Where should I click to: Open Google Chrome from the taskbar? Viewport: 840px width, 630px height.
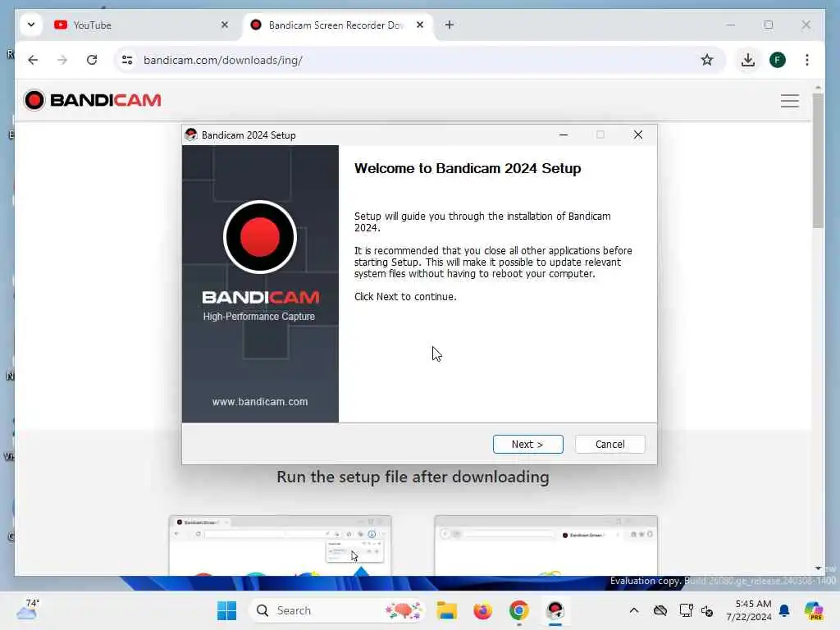[x=518, y=610]
